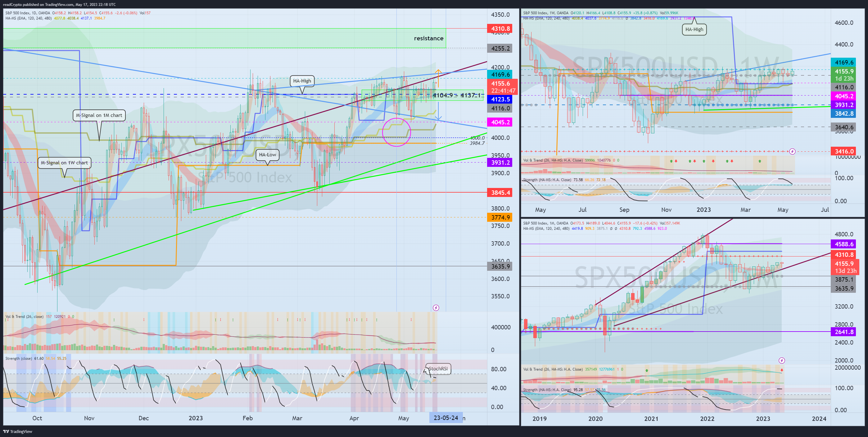Image resolution: width=868 pixels, height=437 pixels.
Task: Click the HA-High callout on the daily chart
Action: coord(302,81)
